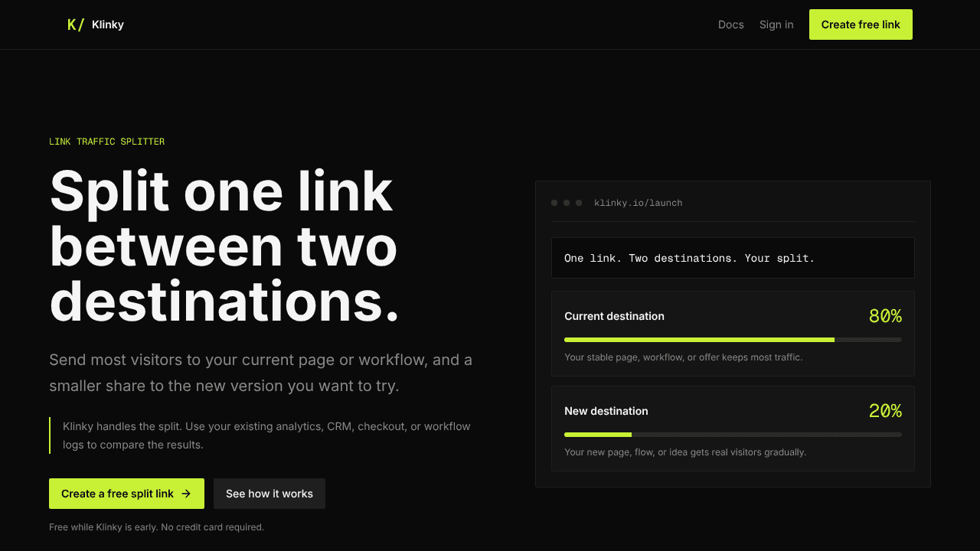
Task: Click the LINK TRAFFIC SPLITTER label
Action: click(107, 142)
